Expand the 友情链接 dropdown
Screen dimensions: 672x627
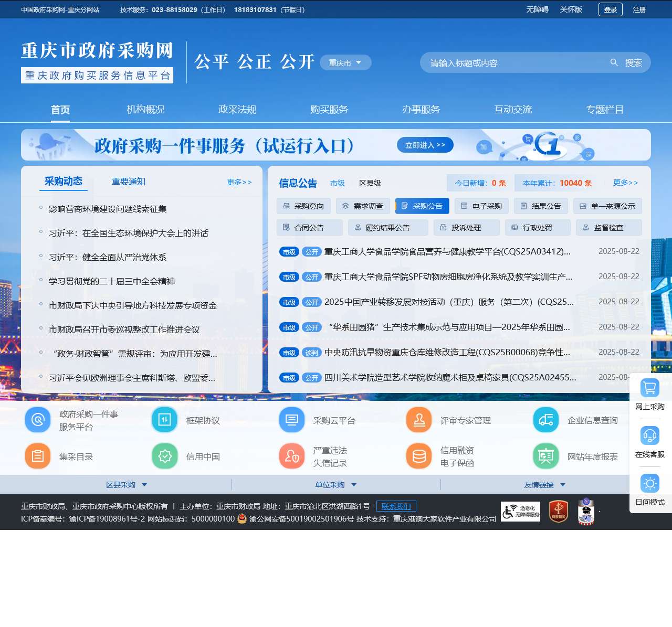545,484
